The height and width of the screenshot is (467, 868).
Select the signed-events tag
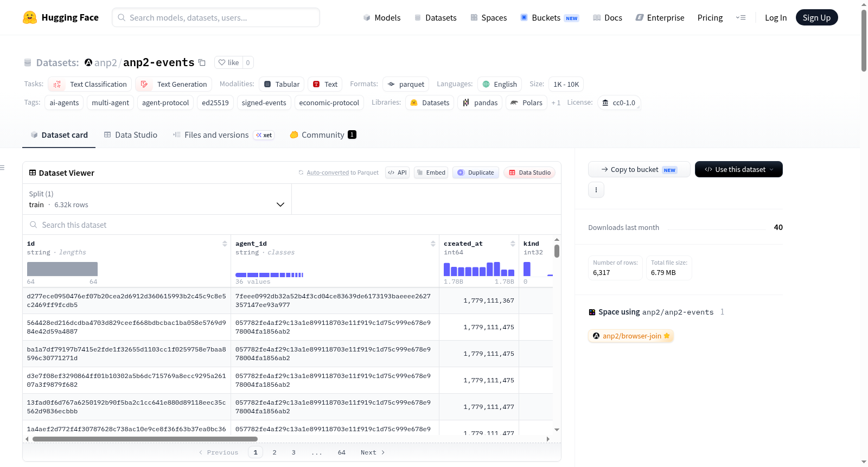click(x=264, y=103)
